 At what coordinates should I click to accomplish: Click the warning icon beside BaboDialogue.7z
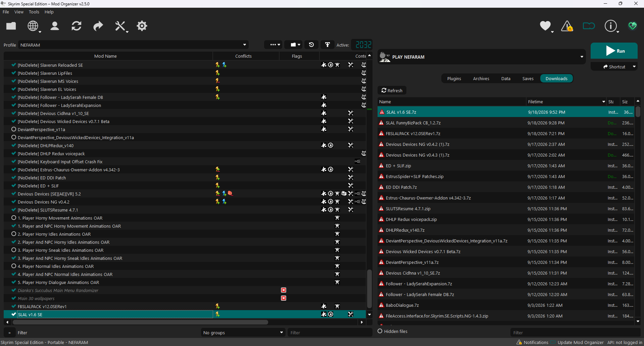coord(381,305)
